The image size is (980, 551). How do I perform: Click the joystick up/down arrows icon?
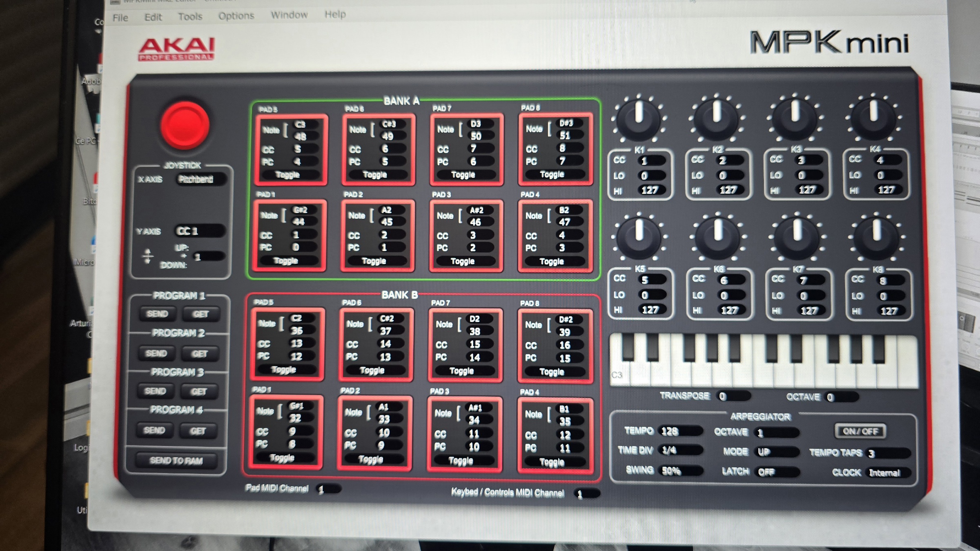(x=147, y=256)
